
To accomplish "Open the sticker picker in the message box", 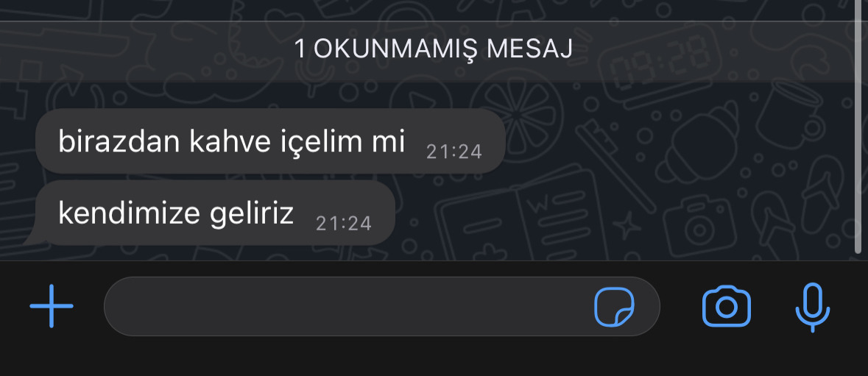I will 614,307.
